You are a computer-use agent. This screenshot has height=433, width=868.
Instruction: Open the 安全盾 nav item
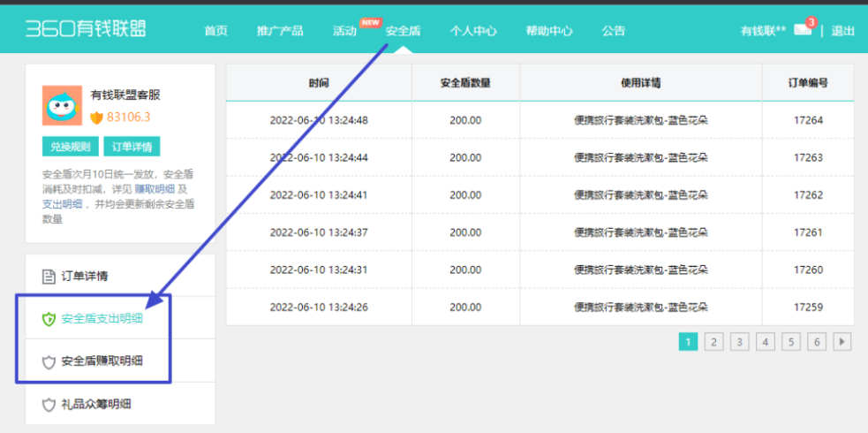click(x=403, y=31)
